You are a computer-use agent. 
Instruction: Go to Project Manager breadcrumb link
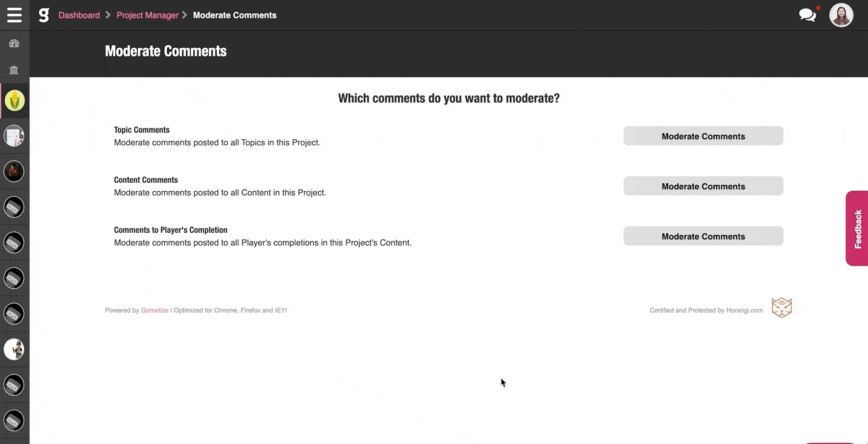click(x=147, y=15)
